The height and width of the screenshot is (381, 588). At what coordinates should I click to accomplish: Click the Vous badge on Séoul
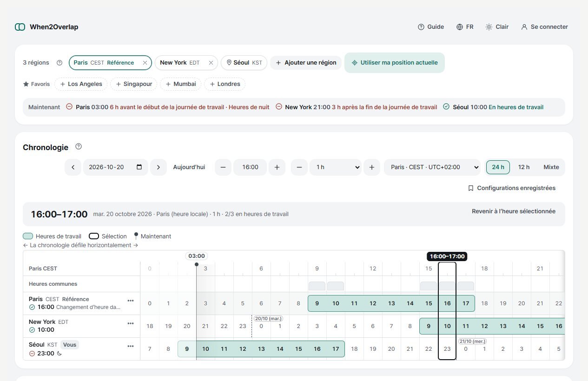coord(70,345)
